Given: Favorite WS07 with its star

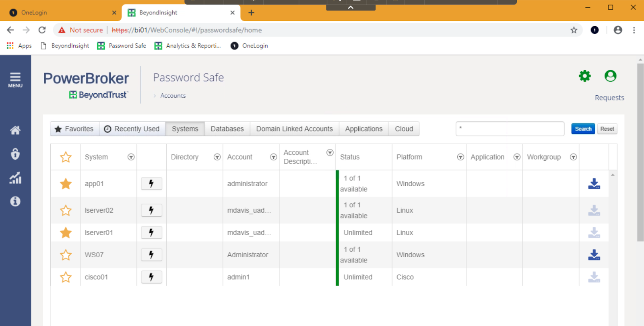Looking at the screenshot, I should point(66,255).
